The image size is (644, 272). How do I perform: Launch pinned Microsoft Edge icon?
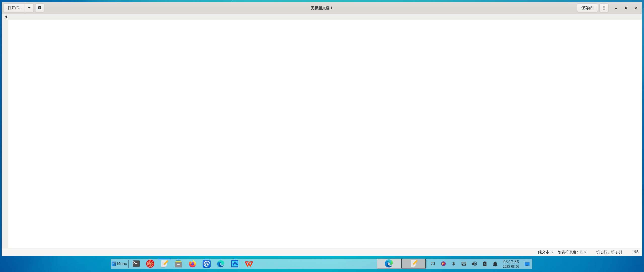(221, 264)
